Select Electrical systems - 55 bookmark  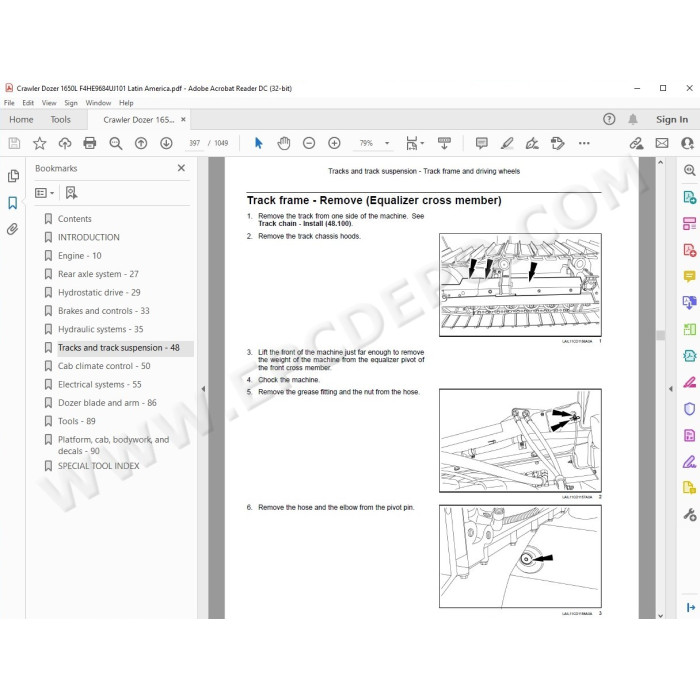[100, 384]
